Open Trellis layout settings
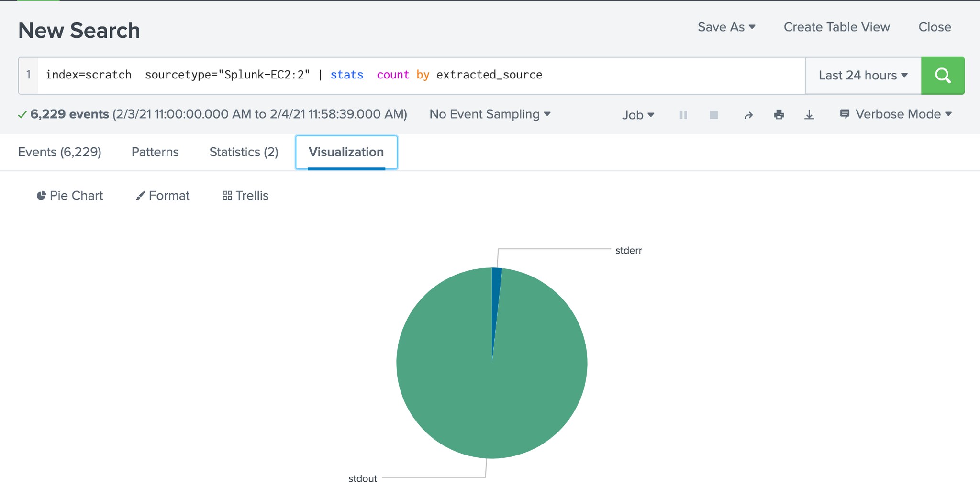 (245, 196)
